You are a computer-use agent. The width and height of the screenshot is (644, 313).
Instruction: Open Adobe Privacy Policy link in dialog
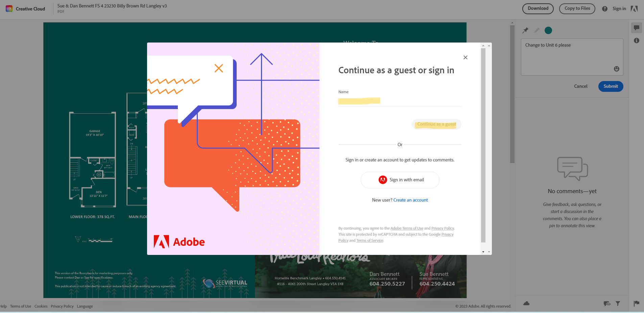[x=443, y=228]
